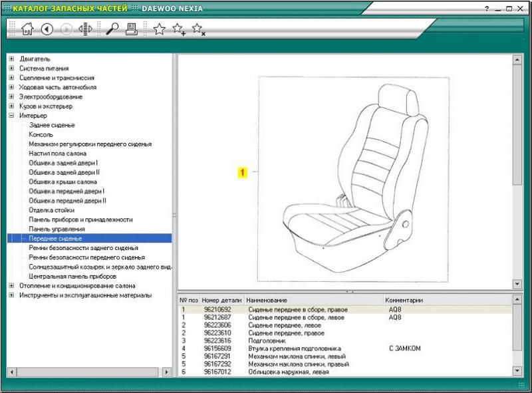The width and height of the screenshot is (532, 393).
Task: Remove favorite using star-x icon
Action: click(198, 29)
